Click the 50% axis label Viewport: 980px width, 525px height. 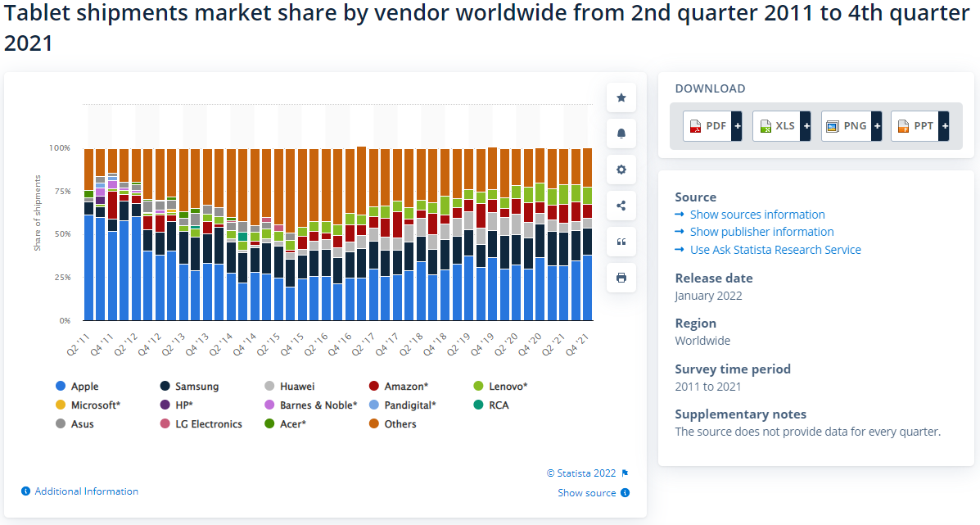[x=62, y=233]
